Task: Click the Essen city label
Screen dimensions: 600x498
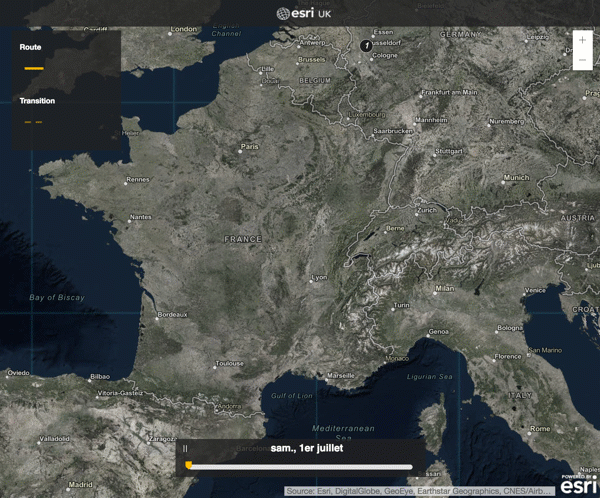Action: tap(383, 32)
